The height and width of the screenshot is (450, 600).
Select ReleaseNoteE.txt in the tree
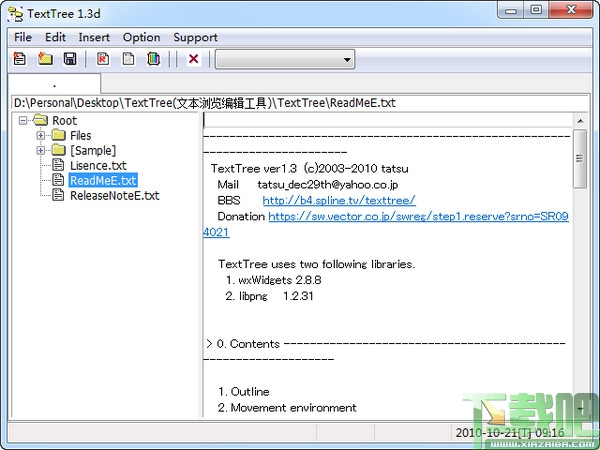(115, 195)
